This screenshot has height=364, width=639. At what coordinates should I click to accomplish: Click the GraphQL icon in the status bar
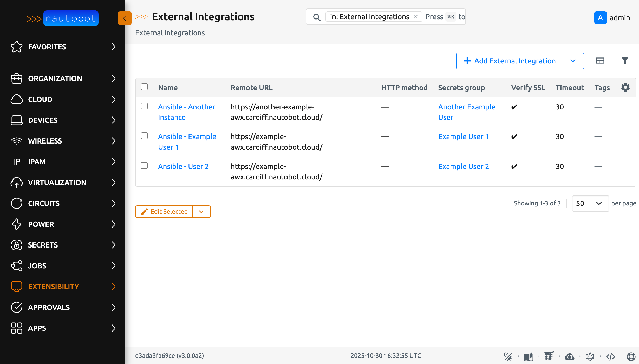point(590,356)
